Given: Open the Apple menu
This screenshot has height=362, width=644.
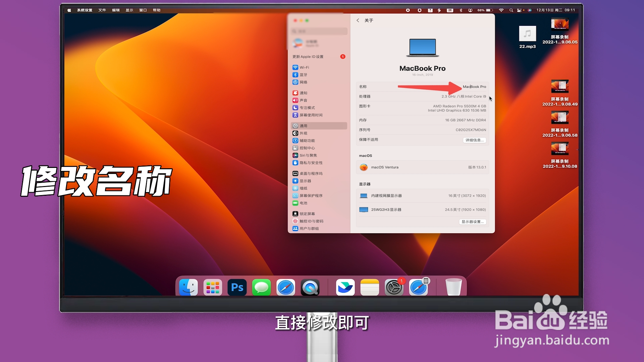Looking at the screenshot, I should click(x=69, y=10).
